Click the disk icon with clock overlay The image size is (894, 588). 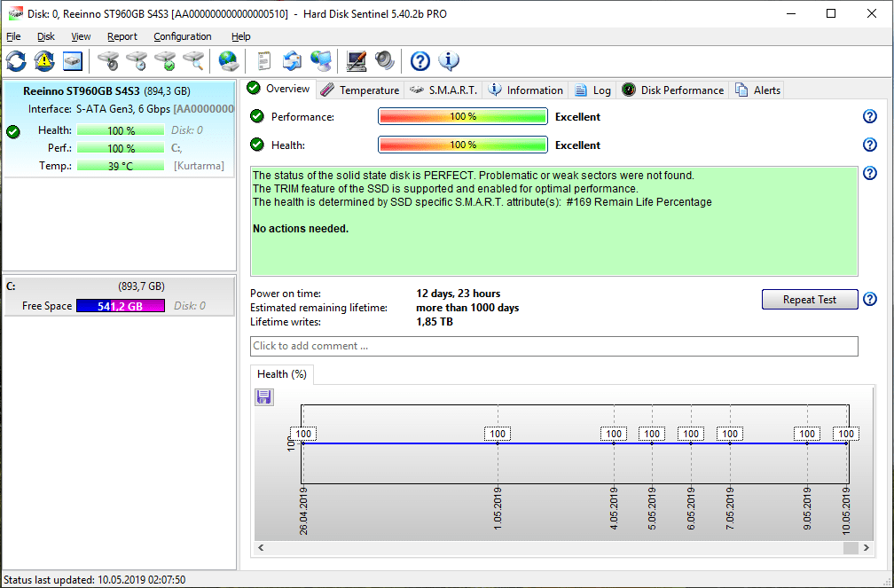click(x=137, y=60)
